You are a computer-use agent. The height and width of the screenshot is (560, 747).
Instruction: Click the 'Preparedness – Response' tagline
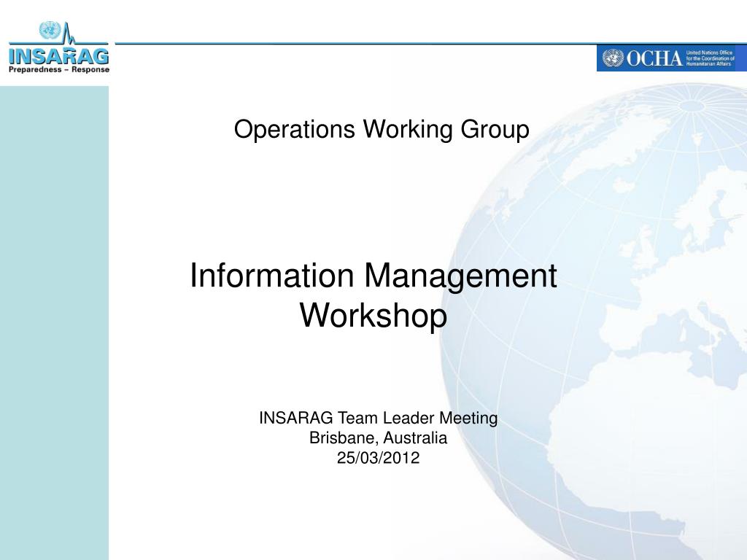(x=59, y=69)
